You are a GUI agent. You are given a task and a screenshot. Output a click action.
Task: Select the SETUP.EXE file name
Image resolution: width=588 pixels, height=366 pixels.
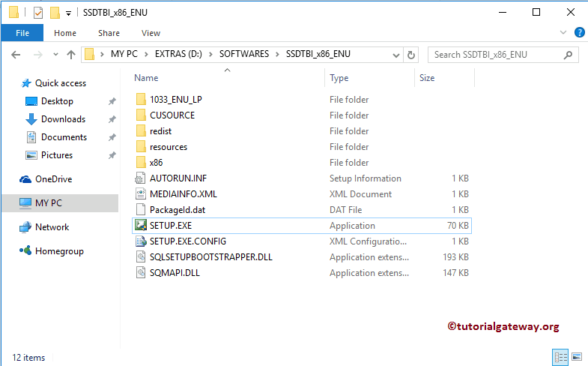[171, 226]
